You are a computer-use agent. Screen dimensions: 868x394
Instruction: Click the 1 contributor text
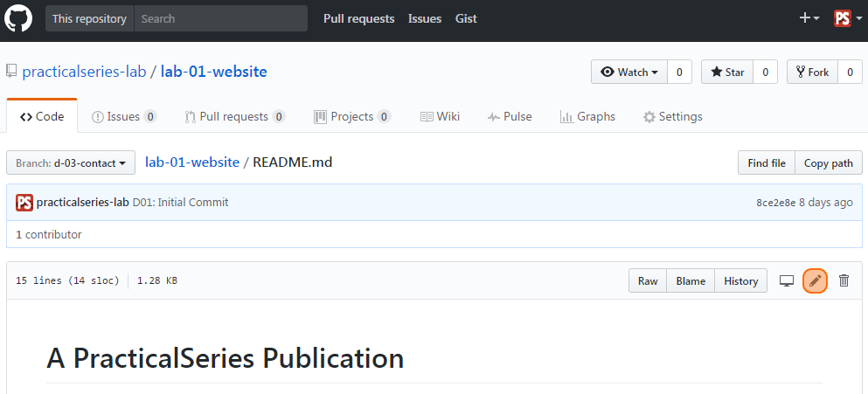click(49, 235)
